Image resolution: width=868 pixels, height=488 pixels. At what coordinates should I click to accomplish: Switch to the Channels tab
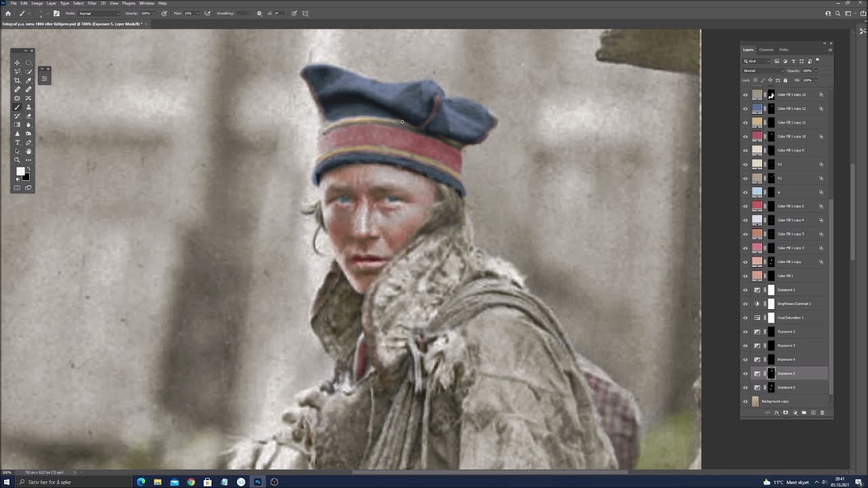click(x=766, y=50)
